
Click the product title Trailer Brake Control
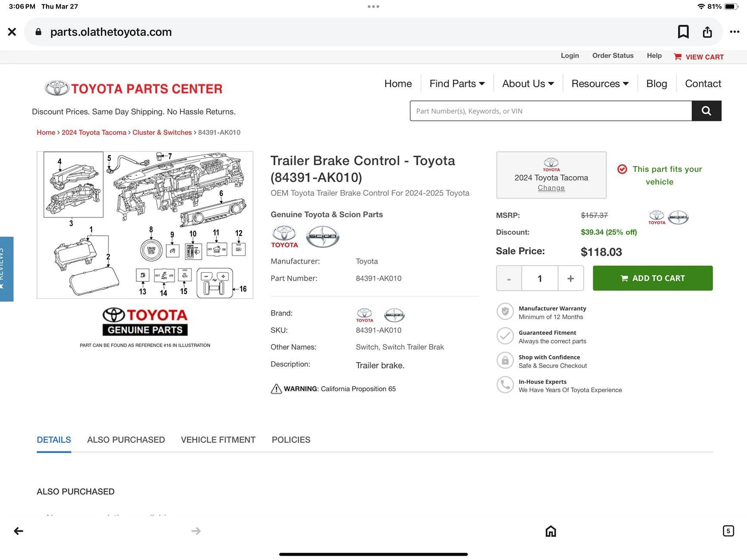(363, 169)
